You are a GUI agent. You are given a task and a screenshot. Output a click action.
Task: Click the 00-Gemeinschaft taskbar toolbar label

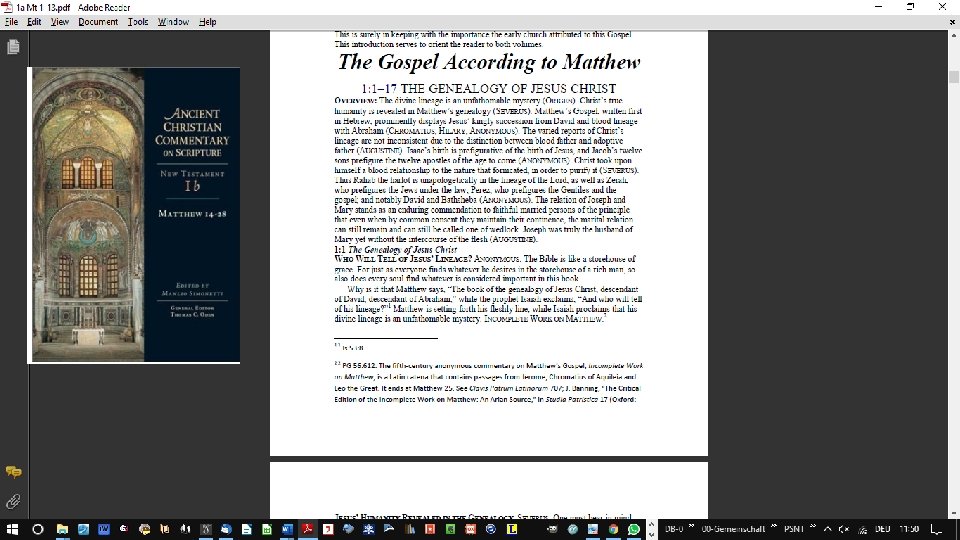tap(733, 529)
